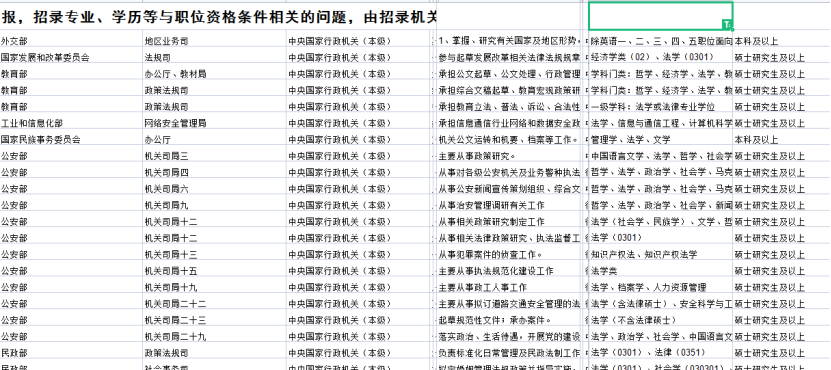831x370 pixels.
Task: Click the 承担公文起草、公文处理、行政管理 cell
Action: 510,74
